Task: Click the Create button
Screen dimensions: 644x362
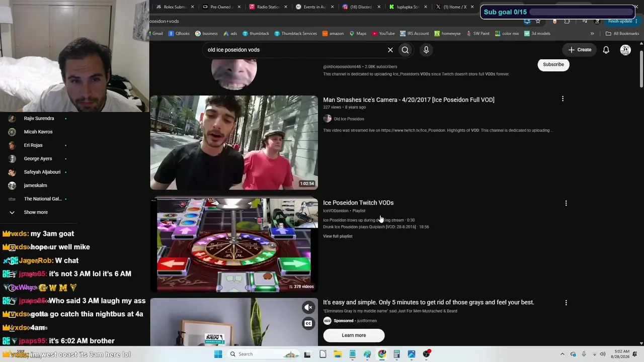Action: pyautogui.click(x=580, y=50)
